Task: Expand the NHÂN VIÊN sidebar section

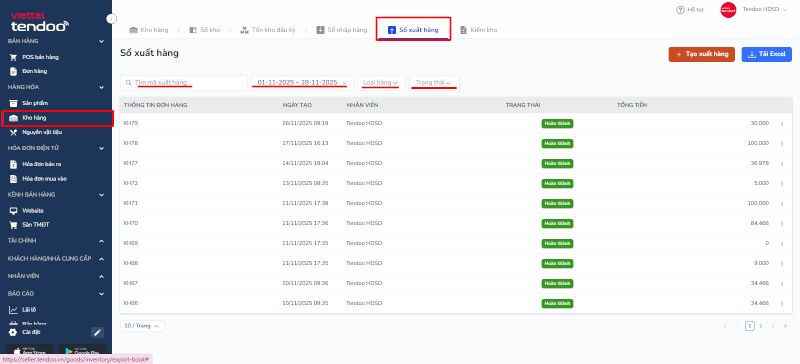Action: point(102,277)
